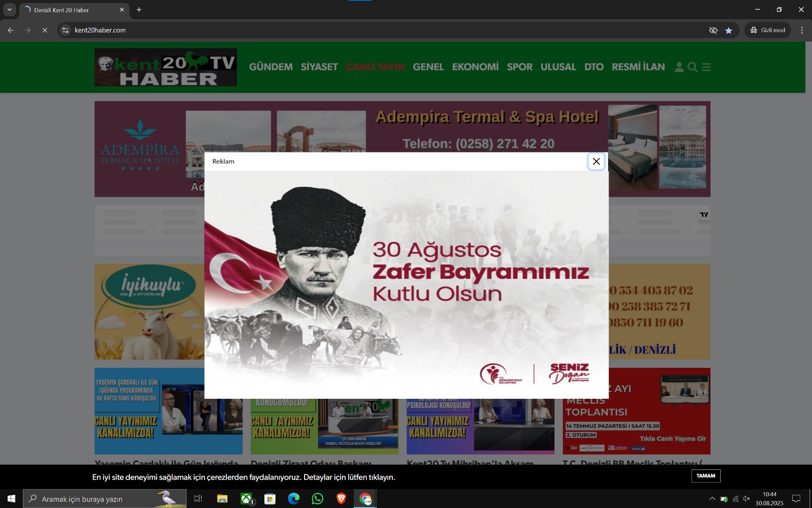Bookmark this page star icon
Image resolution: width=812 pixels, height=508 pixels.
pos(729,30)
